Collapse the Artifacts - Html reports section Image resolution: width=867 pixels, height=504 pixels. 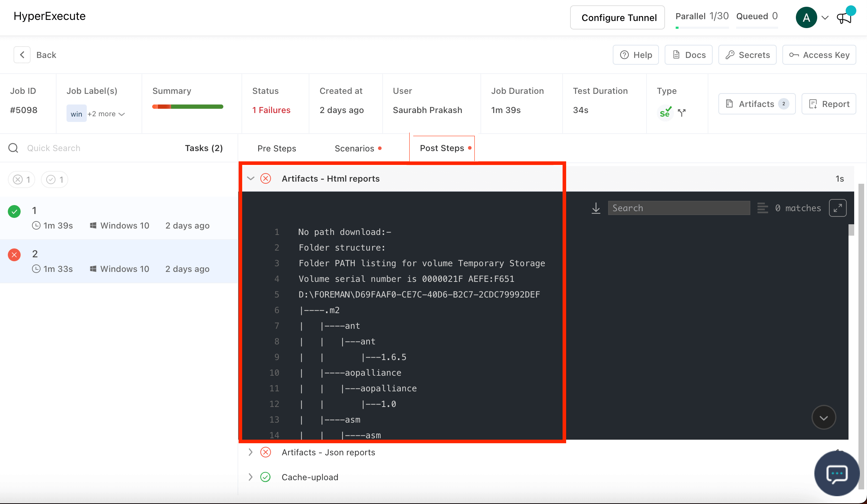tap(251, 178)
